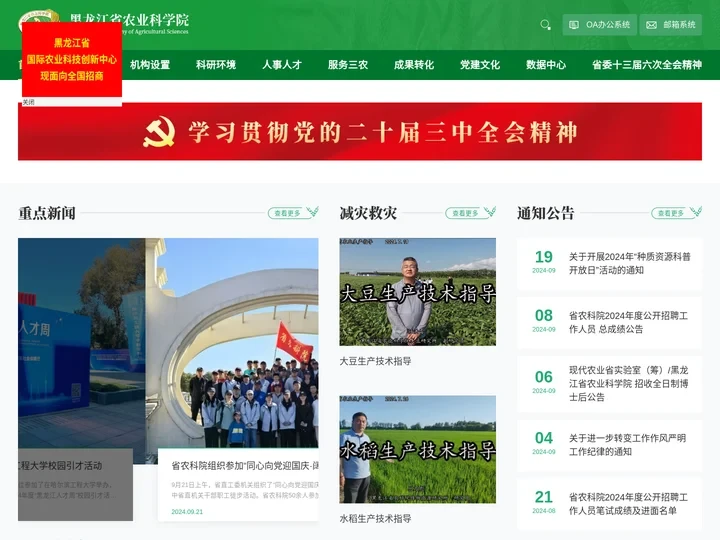Open the 邮箱系统 mail button
The height and width of the screenshot is (540, 720).
coord(671,25)
